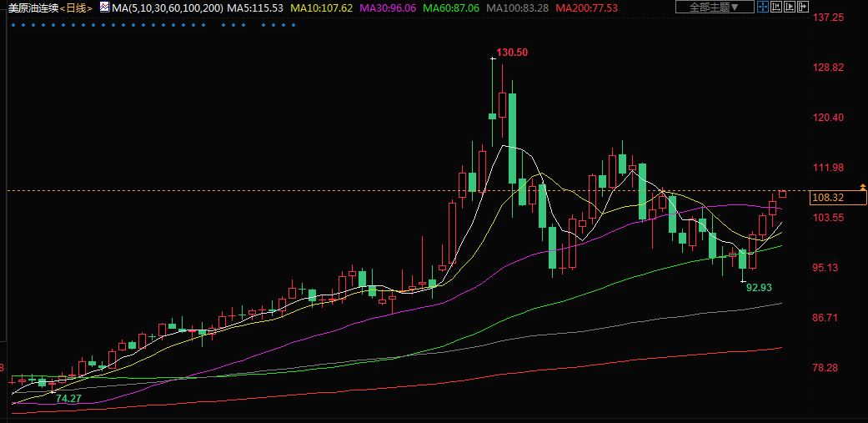Viewport: 868px width, 423px height.
Task: Select the MA10:107.62 yellow legend label
Action: (321, 8)
